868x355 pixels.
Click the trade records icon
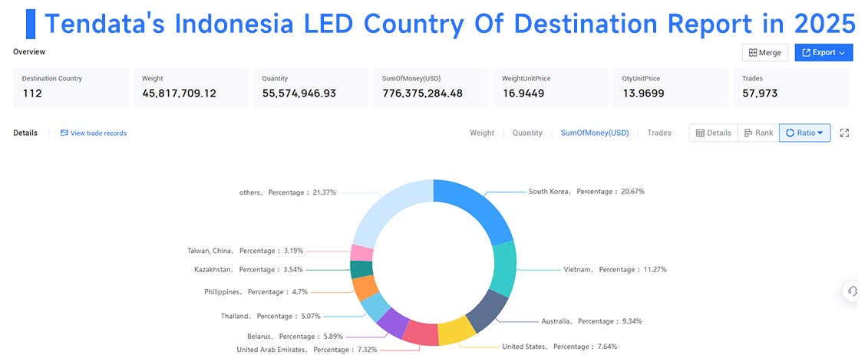pos(64,133)
